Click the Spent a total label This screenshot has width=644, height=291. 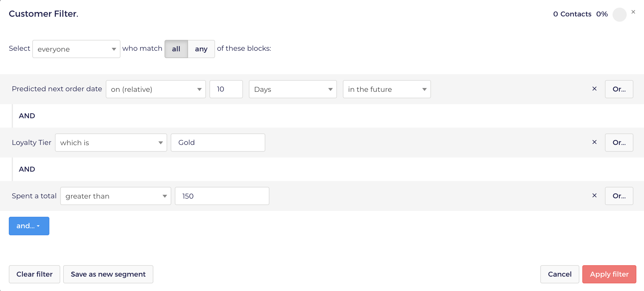(34, 196)
